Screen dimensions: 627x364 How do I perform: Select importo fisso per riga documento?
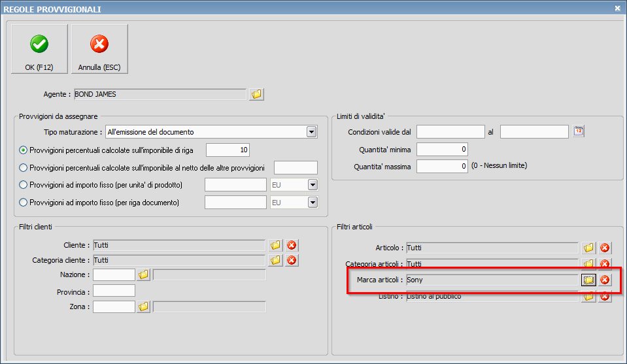pyautogui.click(x=23, y=203)
